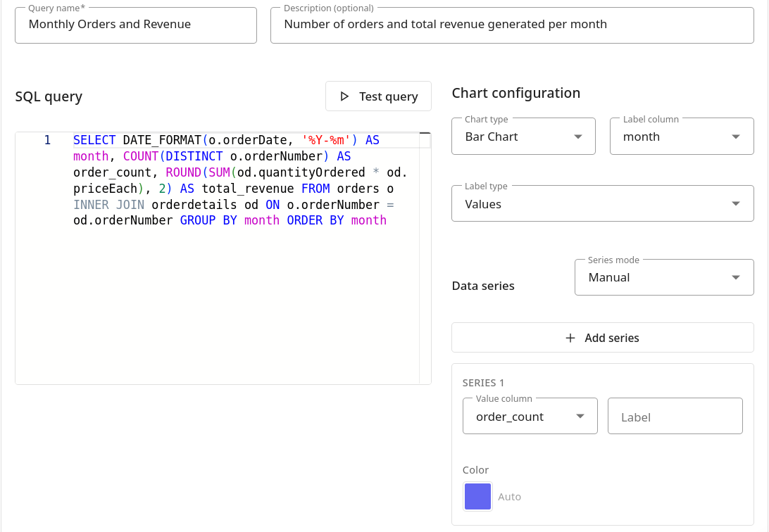769x532 pixels.
Task: Click the Label column caret arrow
Action: coord(736,137)
